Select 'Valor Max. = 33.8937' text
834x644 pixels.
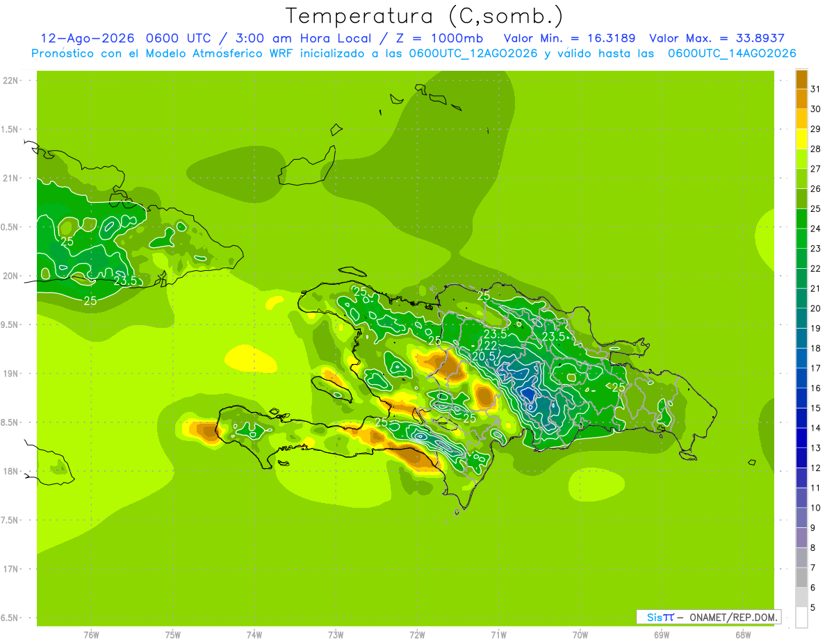[717, 38]
